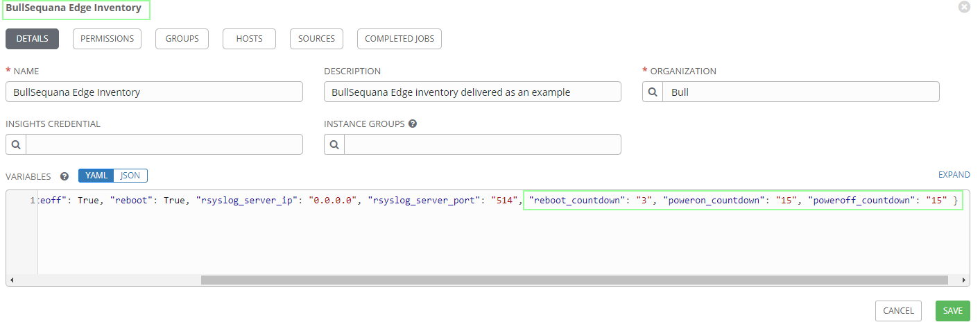980x329 pixels.
Task: Click the Organization field containing Bull
Action: pos(801,92)
